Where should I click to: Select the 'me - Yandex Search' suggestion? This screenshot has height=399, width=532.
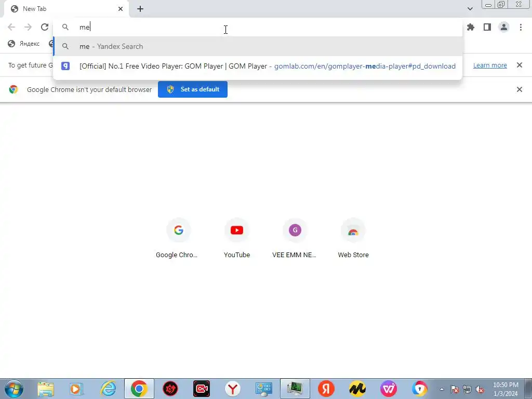pos(258,46)
